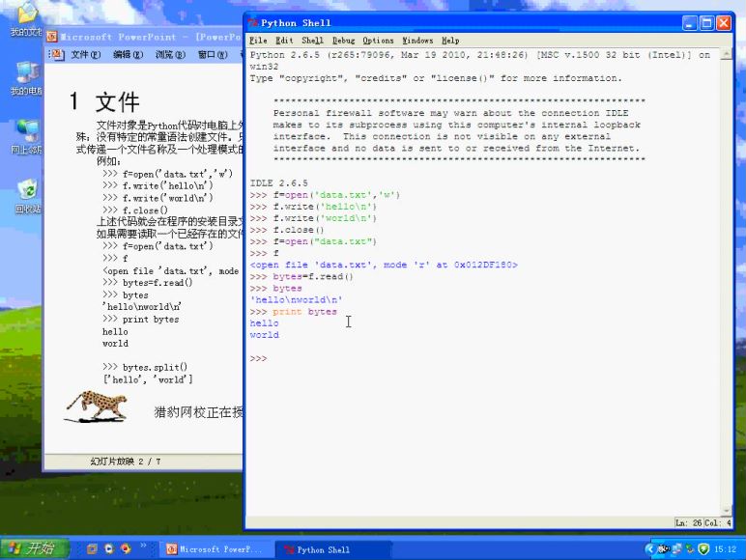Minimize the Python Shell window
This screenshot has width=746, height=560.
click(689, 23)
